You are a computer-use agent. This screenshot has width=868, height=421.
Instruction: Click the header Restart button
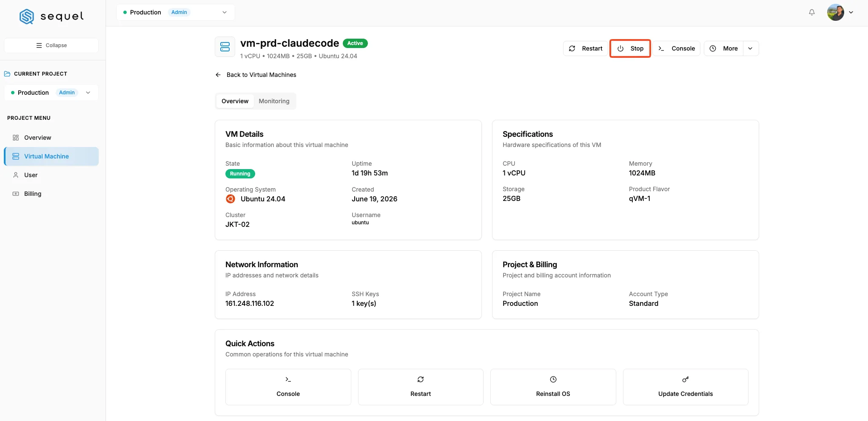click(585, 48)
